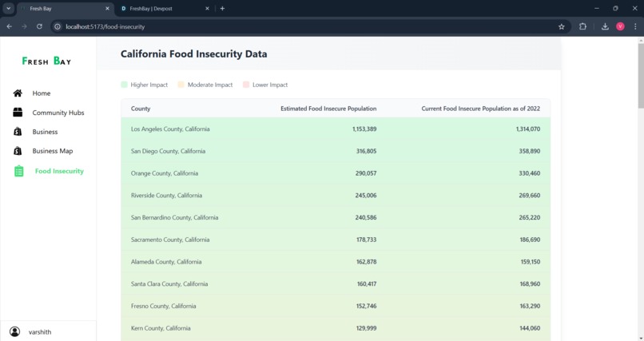Open the Business Map icon
Viewport: 644px width, 341px height.
[x=18, y=151]
